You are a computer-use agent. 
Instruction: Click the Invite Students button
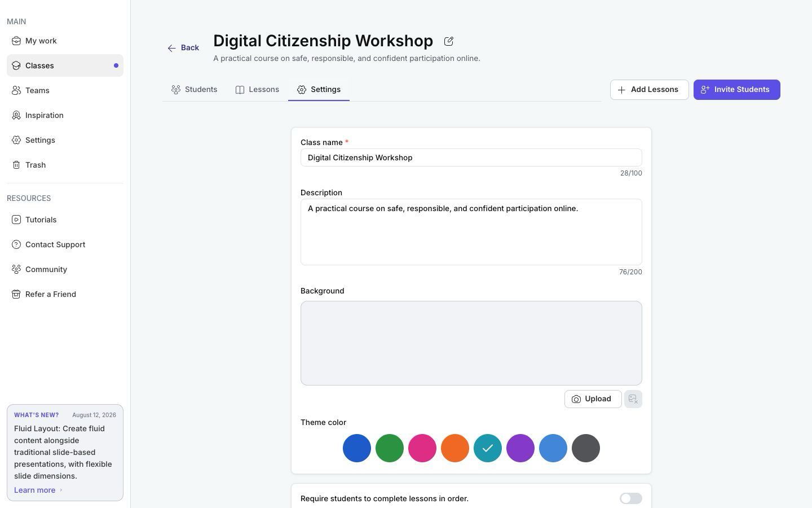737,90
